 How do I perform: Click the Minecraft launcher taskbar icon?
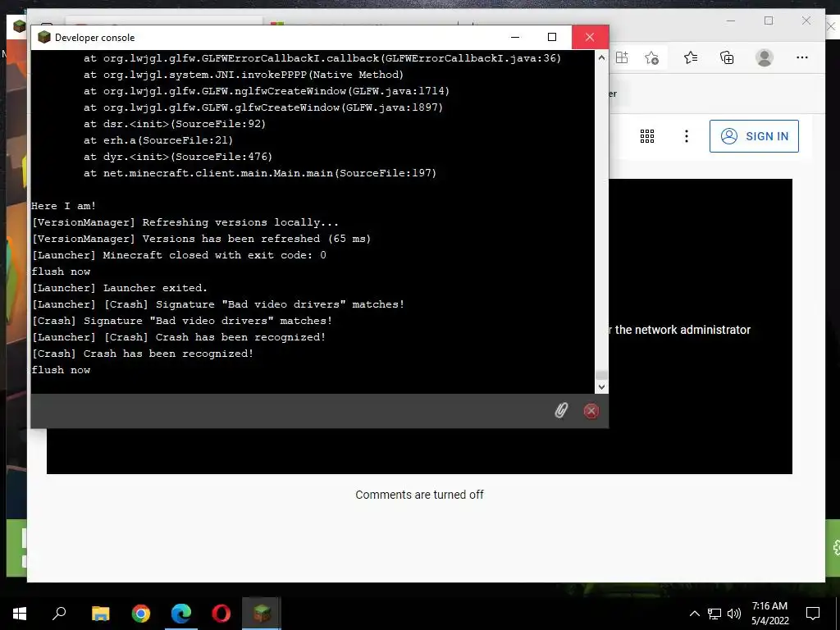coord(262,614)
